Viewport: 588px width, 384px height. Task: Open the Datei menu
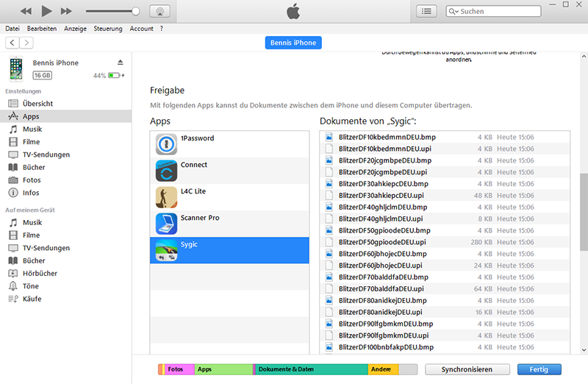[12, 29]
